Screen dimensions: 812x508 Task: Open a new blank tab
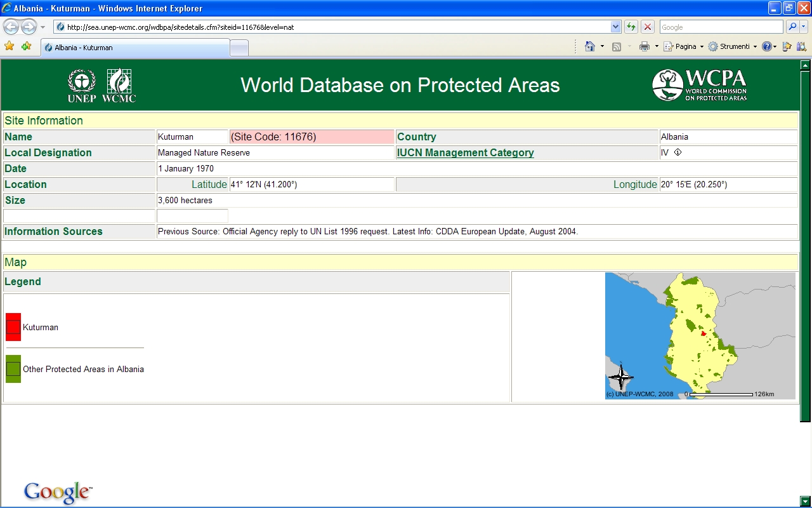pyautogui.click(x=239, y=48)
